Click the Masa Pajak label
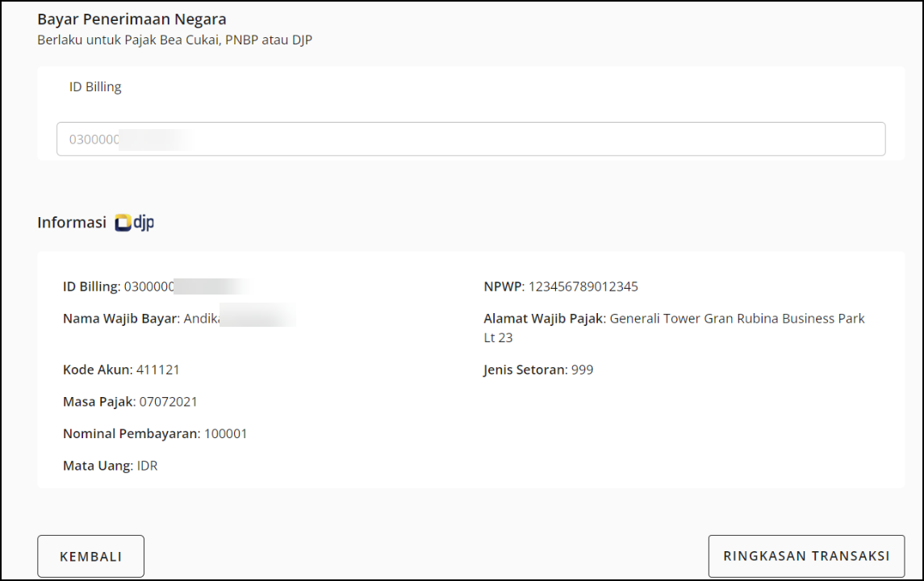 pyautogui.click(x=98, y=402)
